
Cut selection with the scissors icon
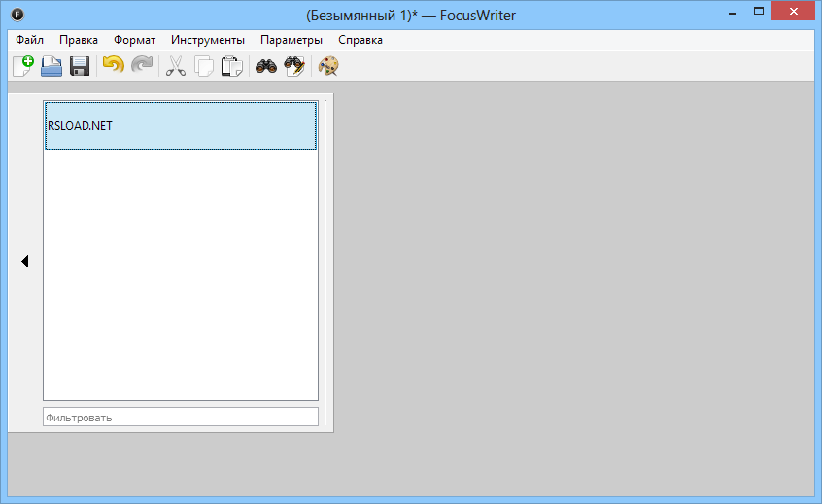coord(176,66)
